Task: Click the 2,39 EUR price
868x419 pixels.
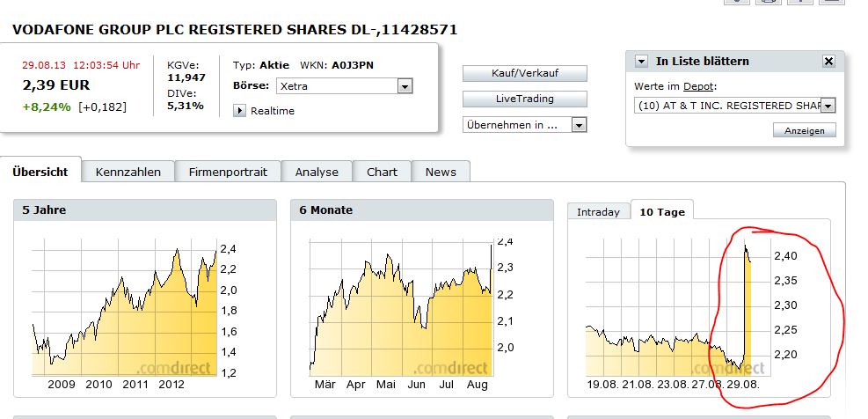Action: (56, 85)
